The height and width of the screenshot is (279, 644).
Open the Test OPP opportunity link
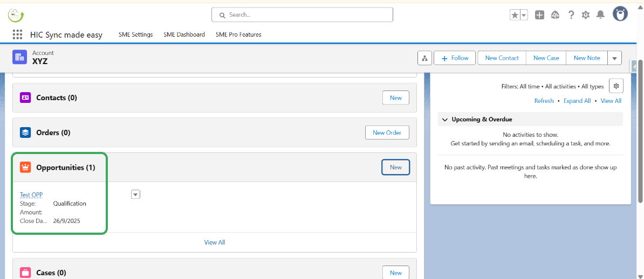[x=31, y=195]
